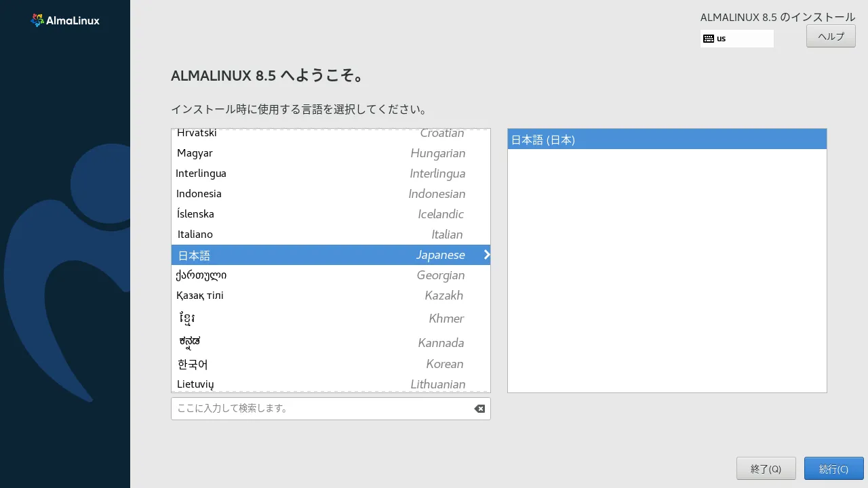Screen dimensions: 868x488
Task: Select 한국어 Korean language
Action: tap(331, 364)
